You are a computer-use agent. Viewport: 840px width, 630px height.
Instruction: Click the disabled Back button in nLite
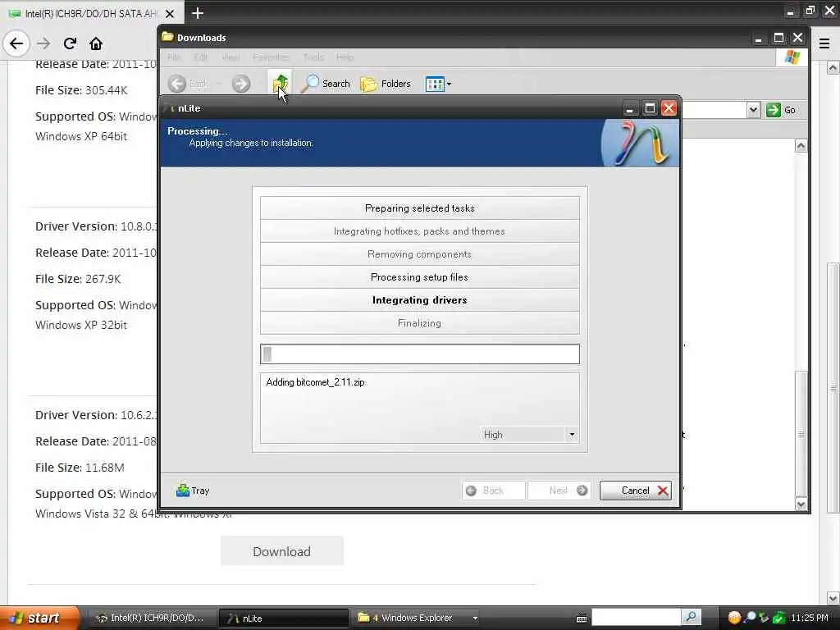coord(493,491)
